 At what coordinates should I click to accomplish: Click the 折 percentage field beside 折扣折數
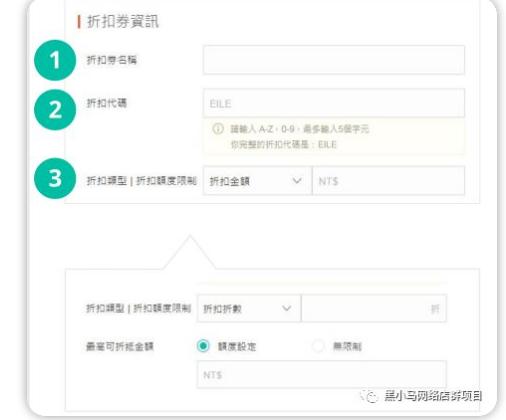tap(374, 308)
